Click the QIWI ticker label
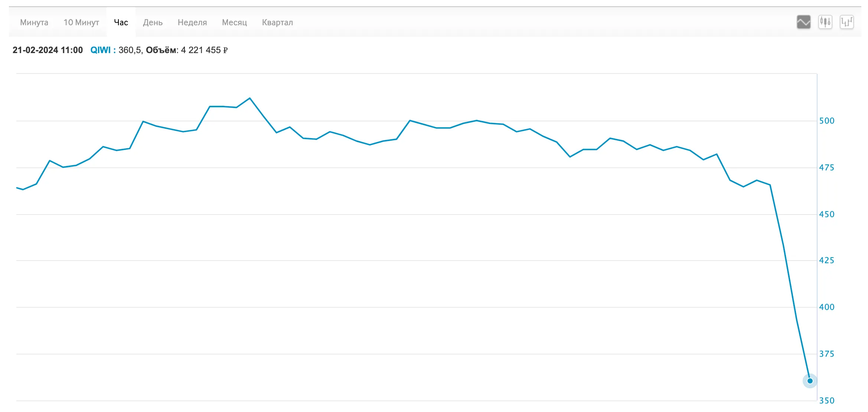The width and height of the screenshot is (868, 412). 101,50
